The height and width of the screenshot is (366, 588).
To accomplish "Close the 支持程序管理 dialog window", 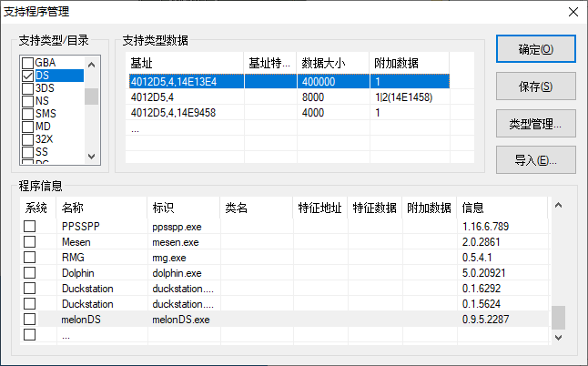I will point(572,12).
